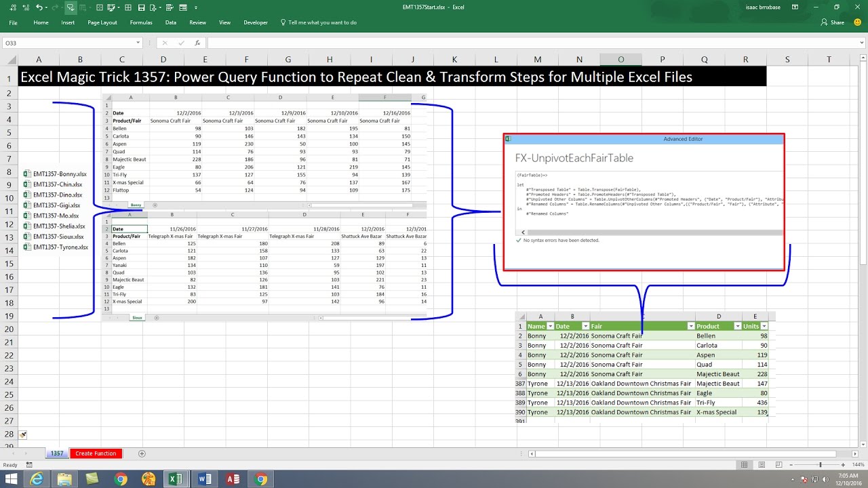868x488 pixels.
Task: Click Select All corner of the grid
Action: click(x=8, y=59)
